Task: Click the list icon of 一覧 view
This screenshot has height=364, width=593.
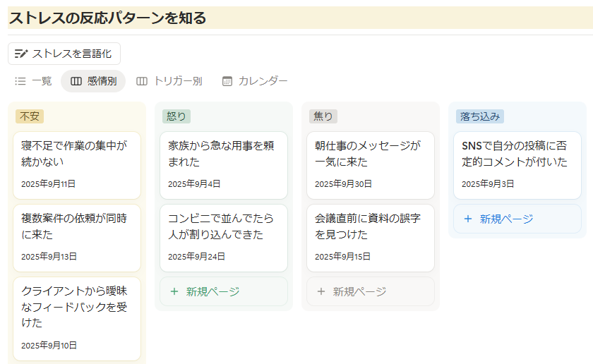Action: [x=20, y=81]
